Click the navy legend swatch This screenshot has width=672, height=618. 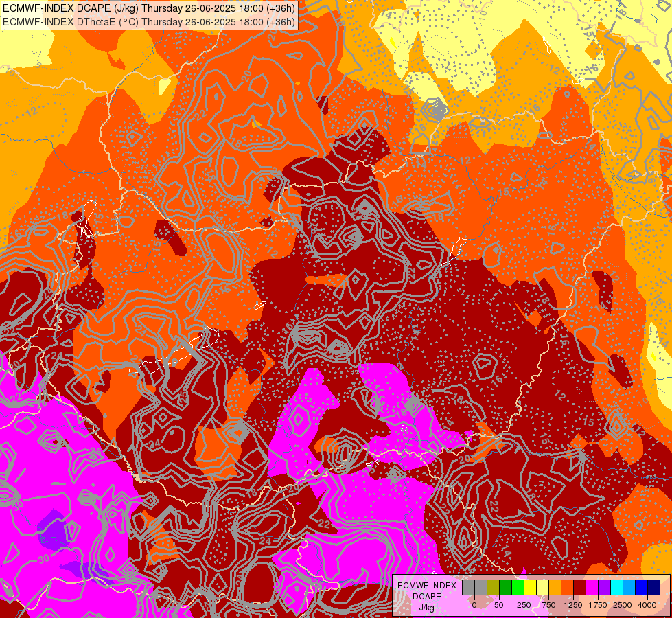[654, 587]
